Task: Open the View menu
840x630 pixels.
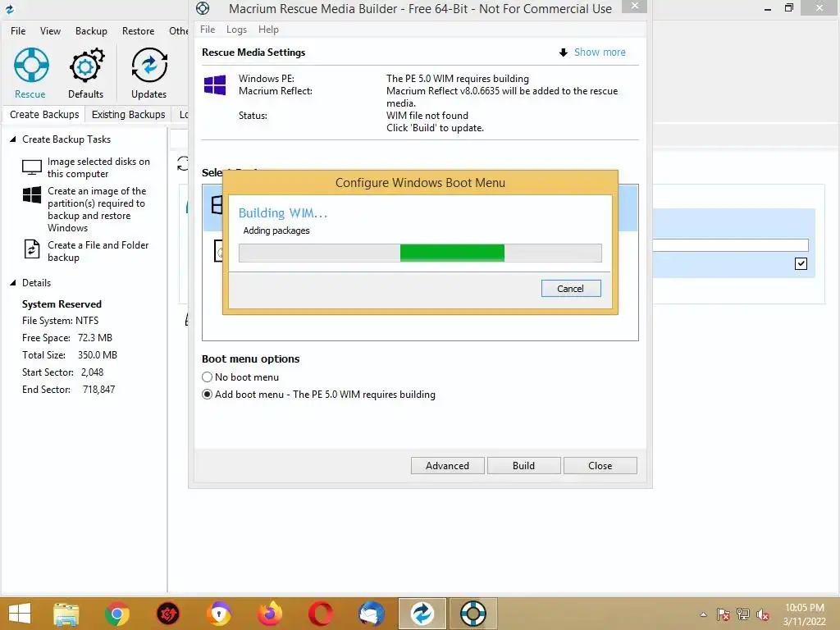Action: (50, 31)
